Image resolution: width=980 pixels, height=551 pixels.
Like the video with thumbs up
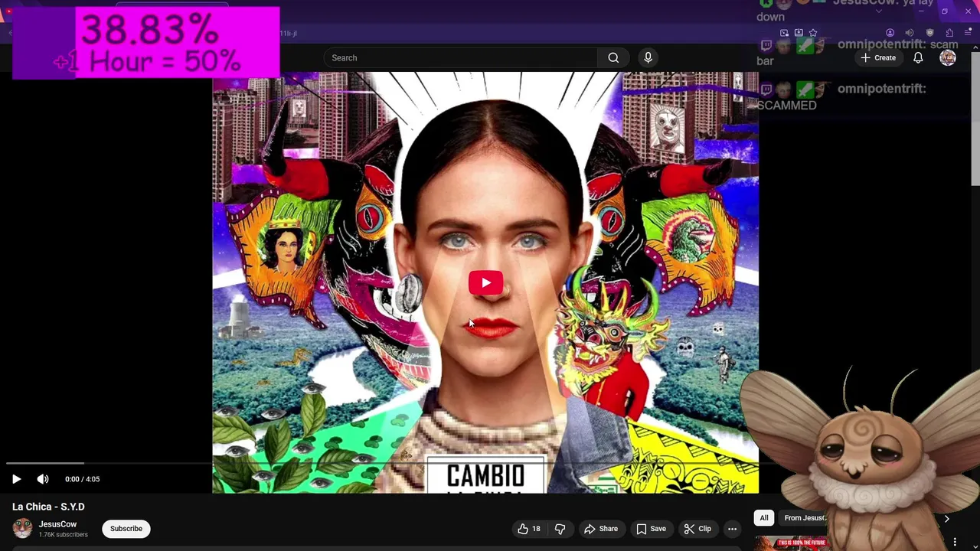click(529, 529)
